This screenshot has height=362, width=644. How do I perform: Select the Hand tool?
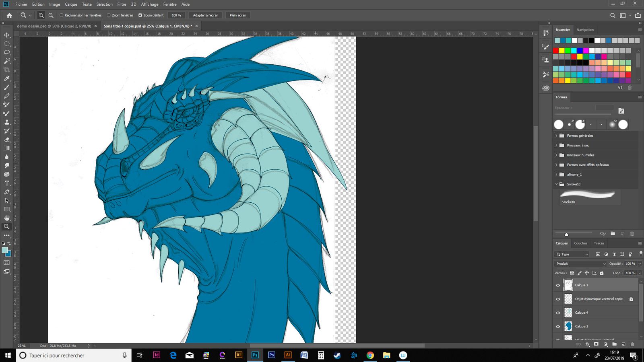coord(7,218)
